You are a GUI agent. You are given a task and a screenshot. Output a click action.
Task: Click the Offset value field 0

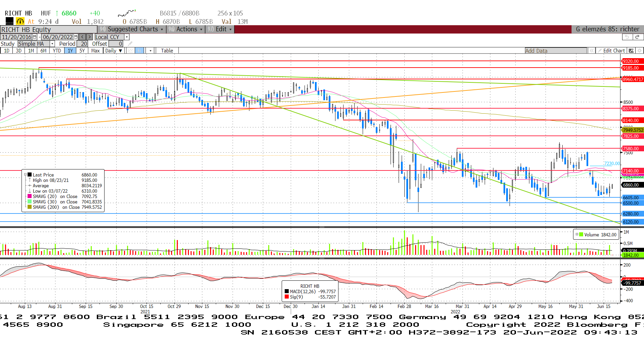coord(116,44)
